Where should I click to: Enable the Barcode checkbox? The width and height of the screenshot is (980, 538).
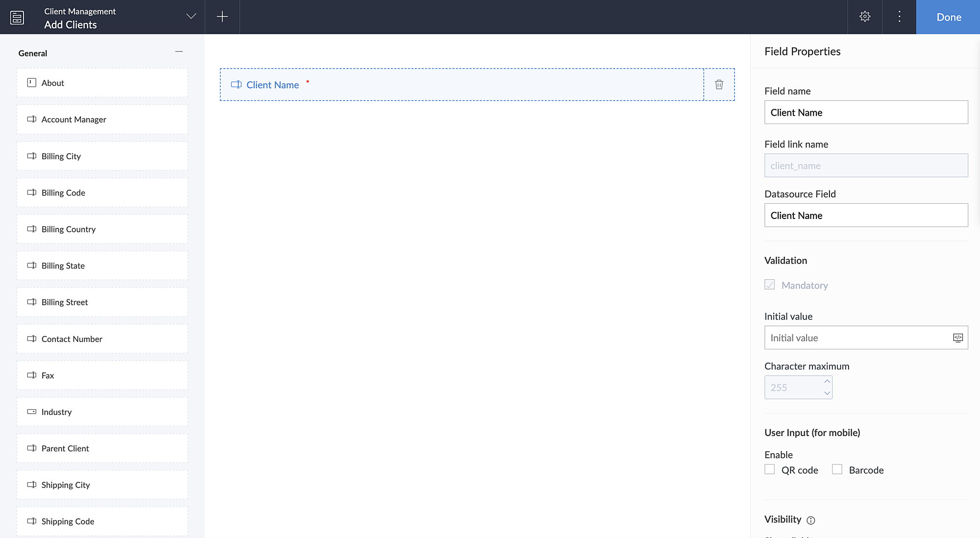click(x=837, y=469)
